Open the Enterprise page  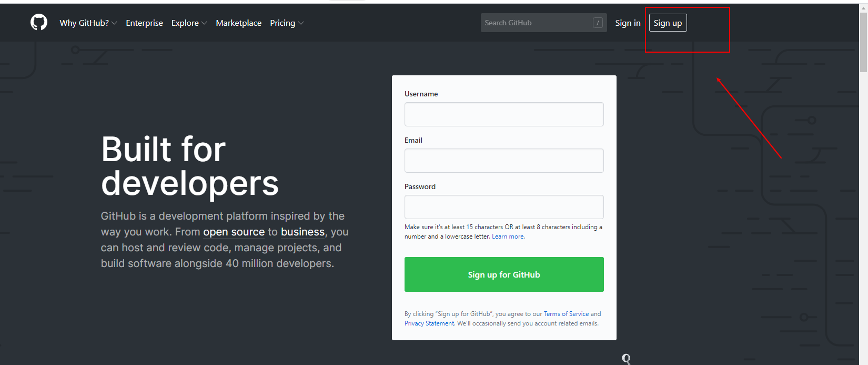tap(144, 23)
